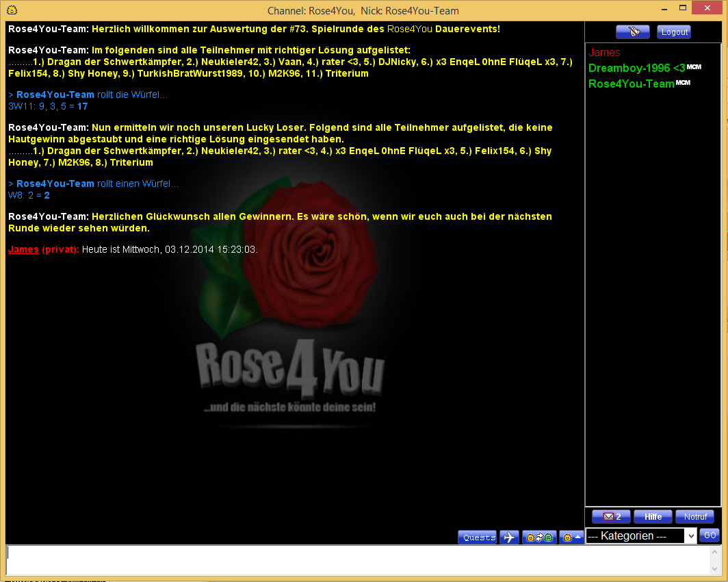Click the airplane icon button
This screenshot has width=728, height=582.
coord(509,537)
